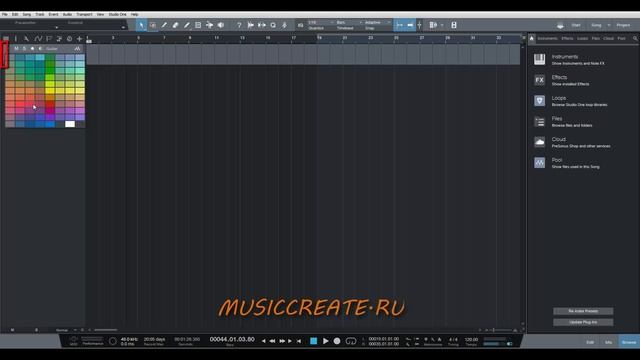The height and width of the screenshot is (360, 640).
Task: Click the browser search magnifier icon
Action: [x=635, y=38]
